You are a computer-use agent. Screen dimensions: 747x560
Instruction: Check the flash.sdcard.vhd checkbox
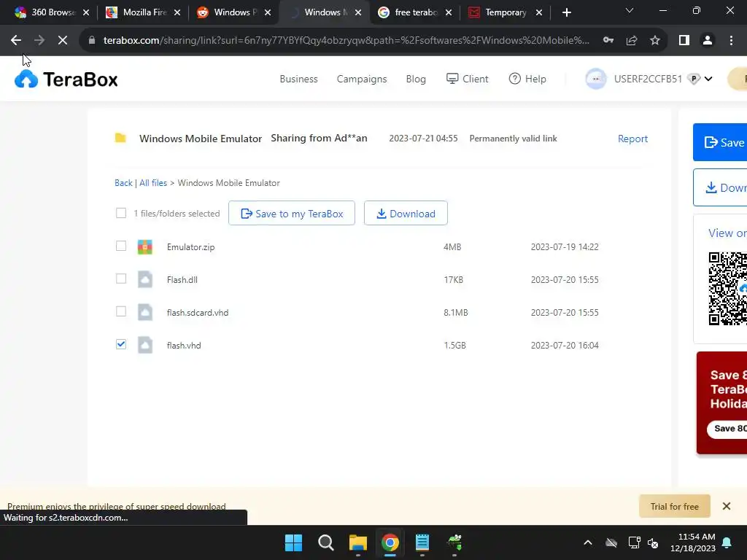tap(121, 311)
